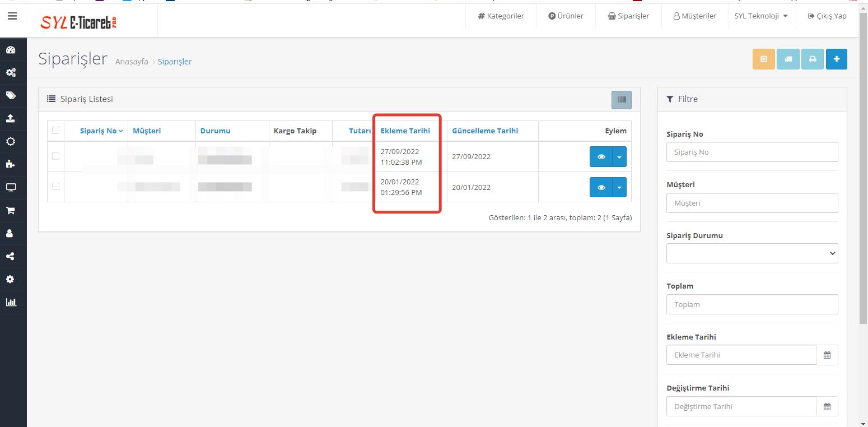Click the shopping cart sales icon in sidebar
Image resolution: width=868 pixels, height=427 pixels.
click(11, 211)
